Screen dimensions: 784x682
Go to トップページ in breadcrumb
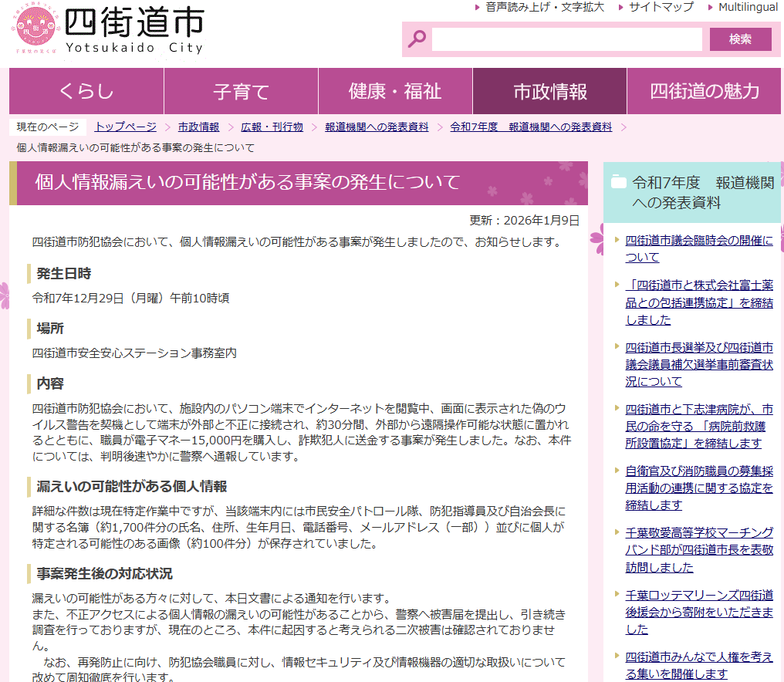[125, 127]
